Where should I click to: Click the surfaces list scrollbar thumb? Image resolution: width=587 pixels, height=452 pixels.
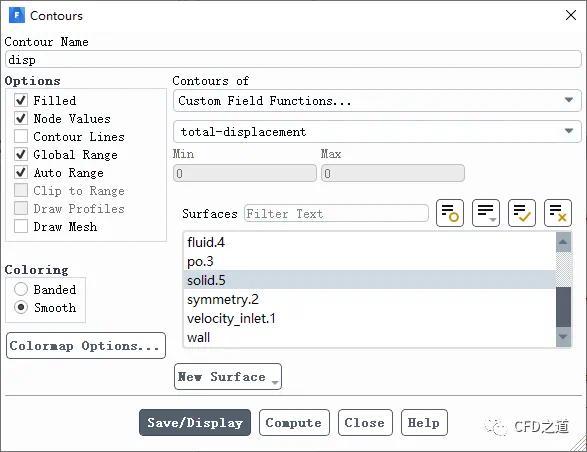click(563, 307)
